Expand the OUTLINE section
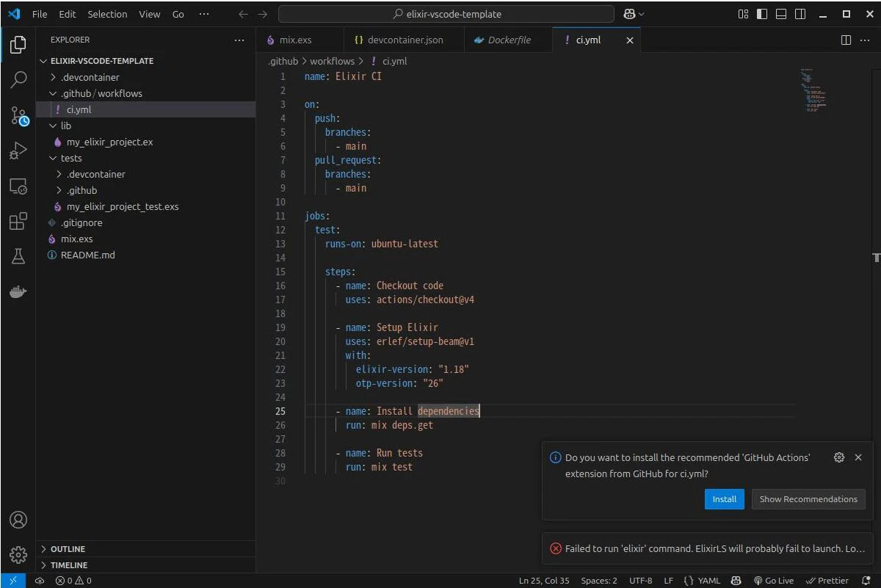This screenshot has width=881, height=588. [145, 549]
